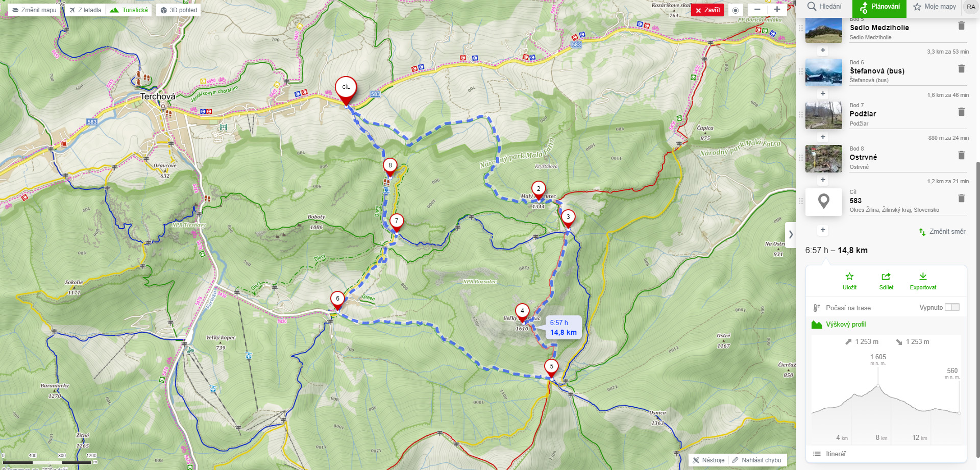980x470 pixels.
Task: Add a waypoint after Ostrvné
Action: point(823,180)
